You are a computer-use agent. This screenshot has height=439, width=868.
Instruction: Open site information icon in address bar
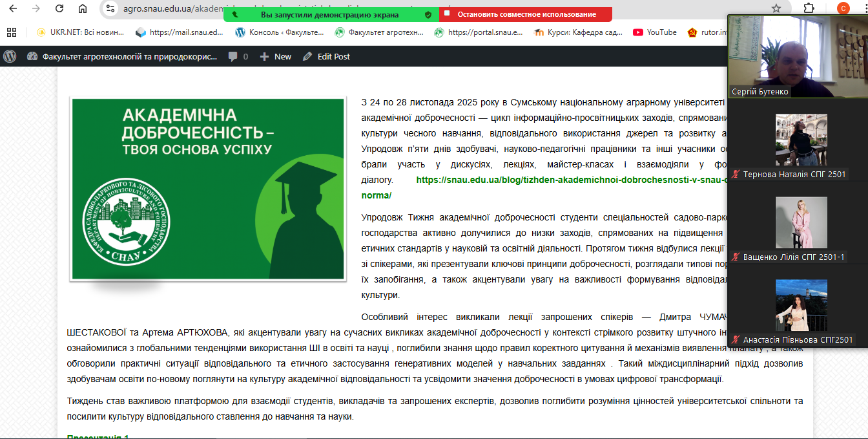111,8
